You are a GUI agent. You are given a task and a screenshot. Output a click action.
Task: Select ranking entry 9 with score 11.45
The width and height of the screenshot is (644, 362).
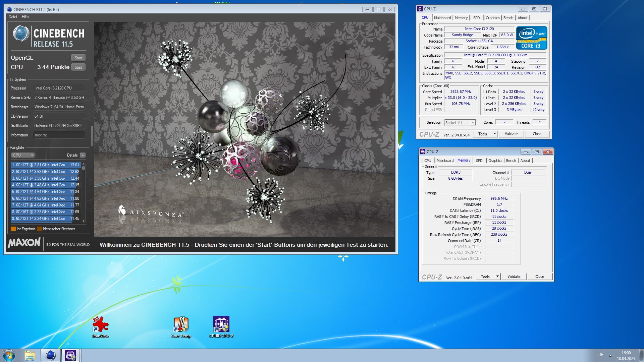(46, 219)
